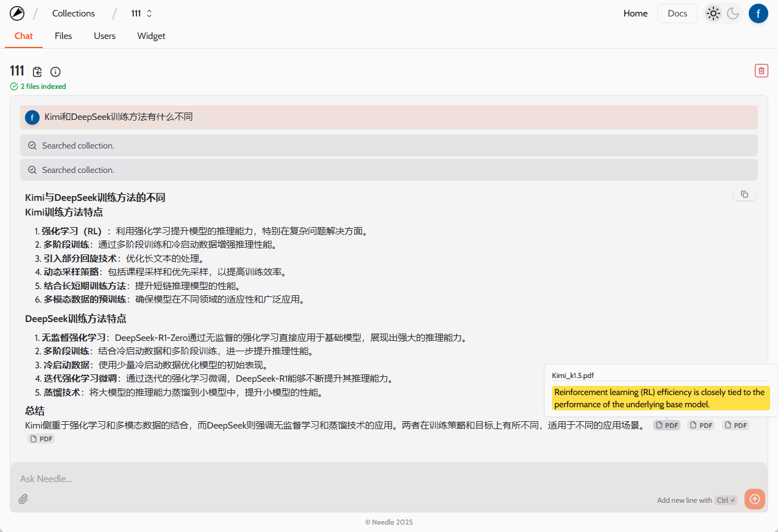Click the highlighted Reinforcement learning excerpt
The height and width of the screenshot is (532, 778).
pos(661,398)
